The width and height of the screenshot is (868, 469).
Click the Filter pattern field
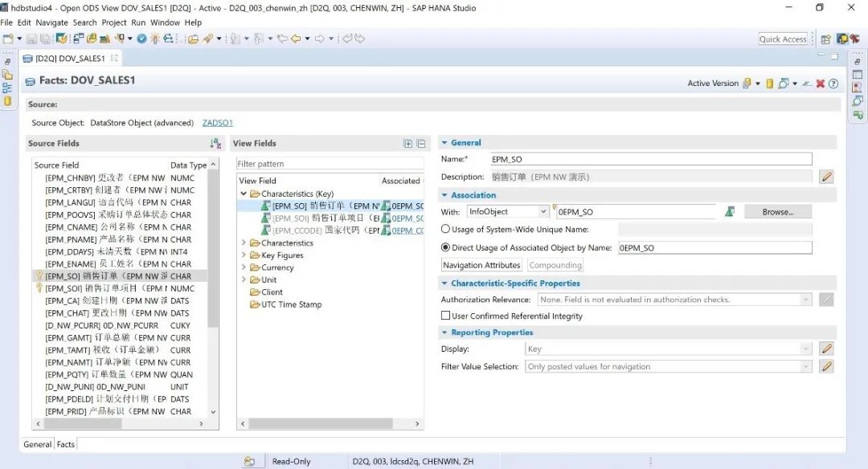330,164
